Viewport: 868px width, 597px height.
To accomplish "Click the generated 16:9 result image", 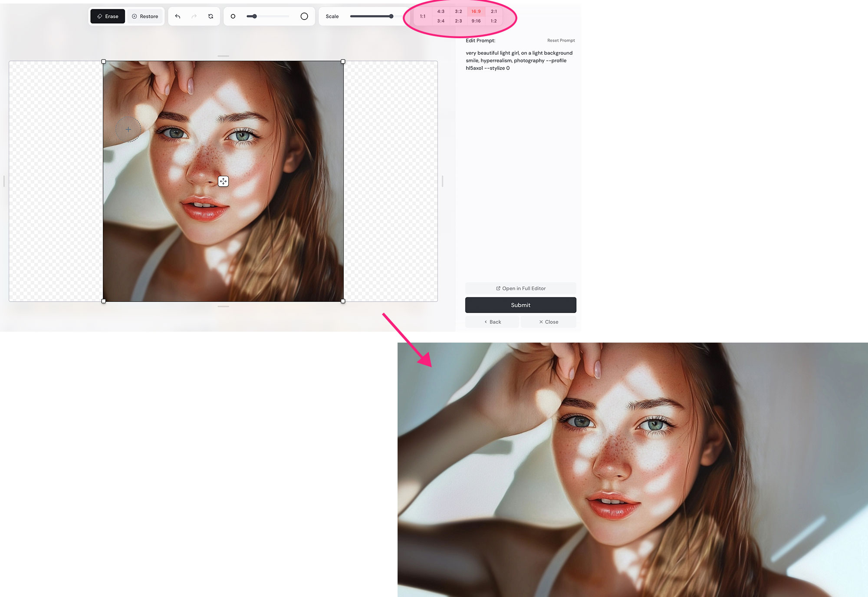I will pos(633,470).
